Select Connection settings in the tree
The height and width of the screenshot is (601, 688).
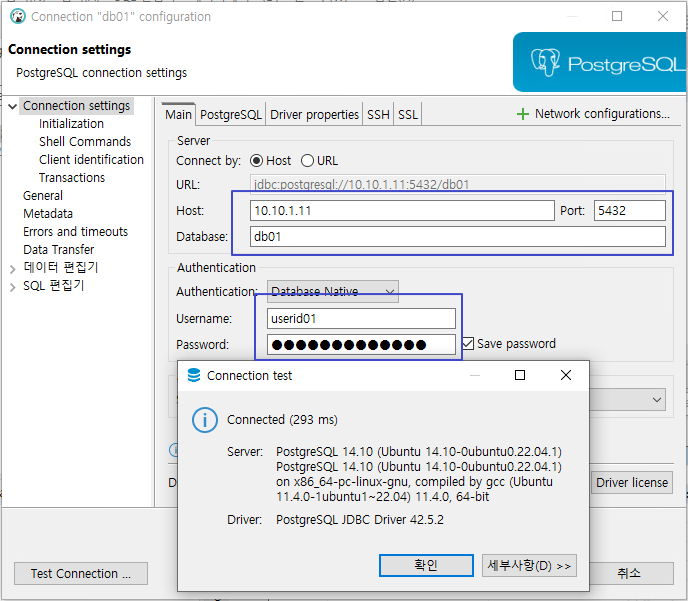[x=76, y=106]
